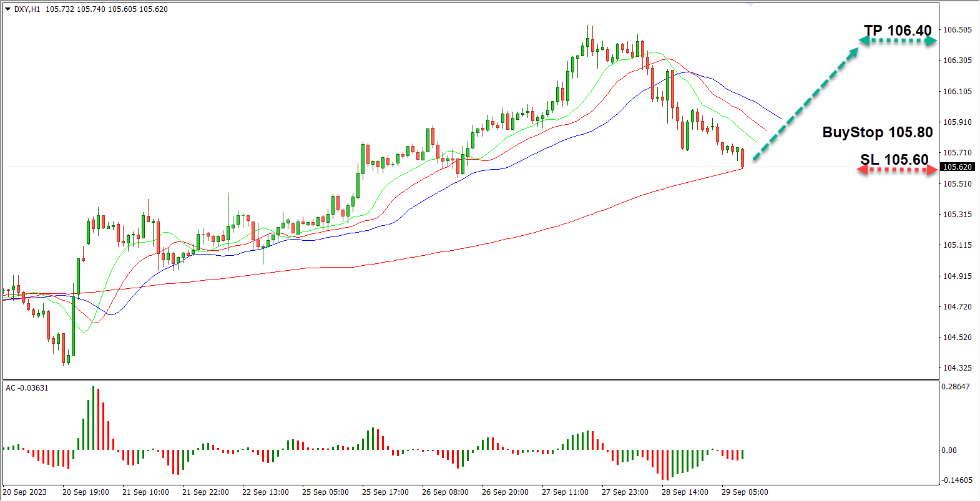Screen dimensions: 980x501
Task: Click the 104.325 price axis label
Action: pos(957,368)
